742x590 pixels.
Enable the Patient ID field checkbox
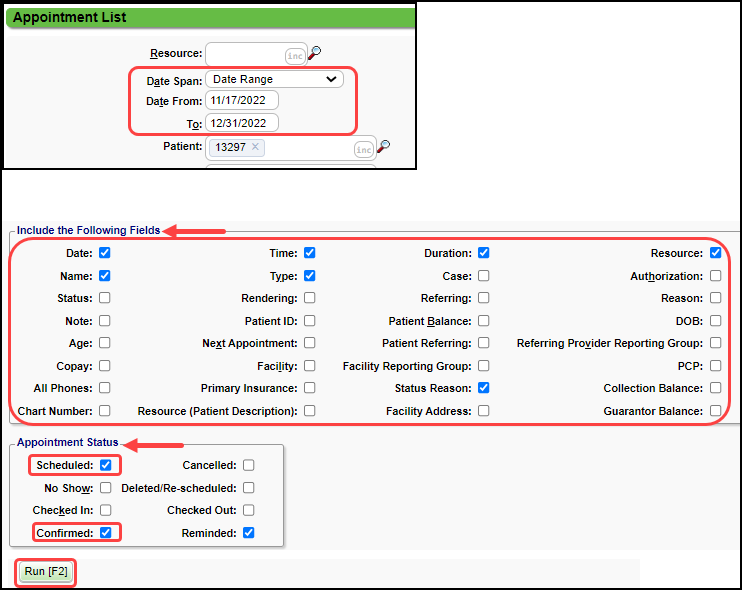(x=310, y=321)
